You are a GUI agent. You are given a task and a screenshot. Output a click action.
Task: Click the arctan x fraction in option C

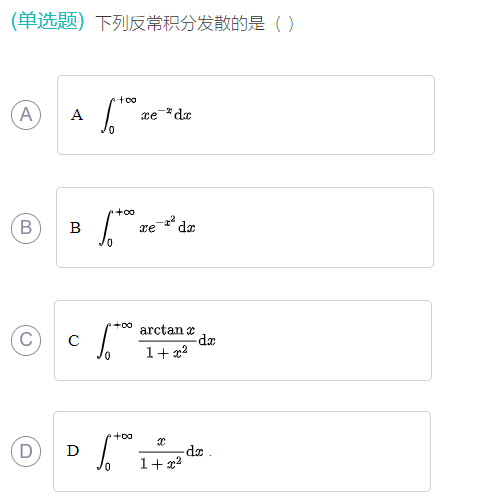coord(167,341)
